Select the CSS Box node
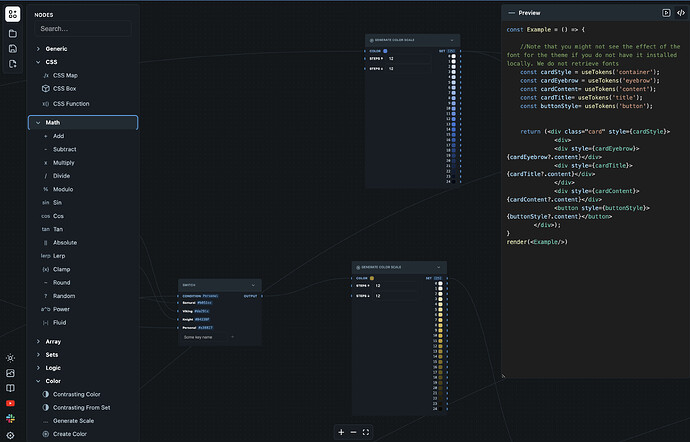 click(66, 89)
